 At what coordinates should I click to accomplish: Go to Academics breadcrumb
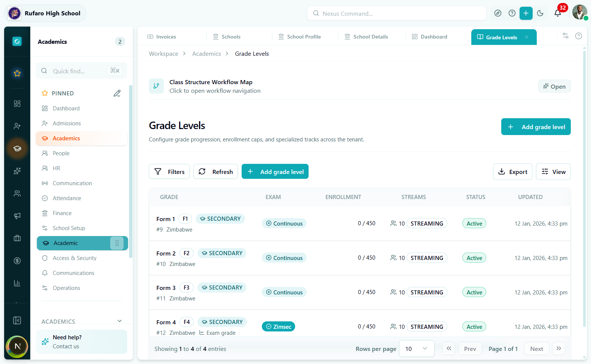[206, 54]
